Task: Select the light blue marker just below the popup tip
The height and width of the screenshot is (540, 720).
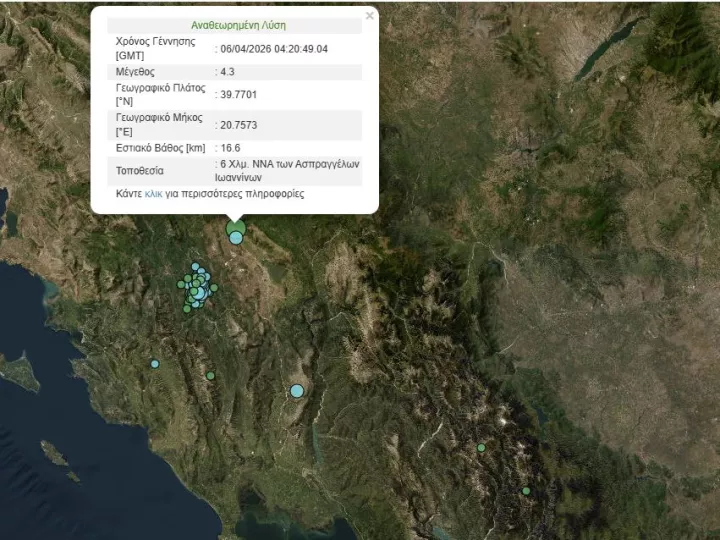Action: pyautogui.click(x=236, y=238)
